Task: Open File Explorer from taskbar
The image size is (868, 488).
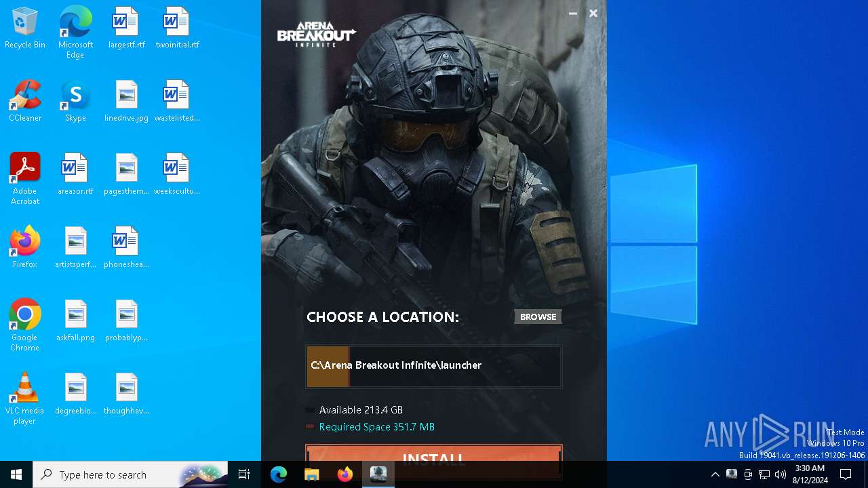Action: (311, 474)
